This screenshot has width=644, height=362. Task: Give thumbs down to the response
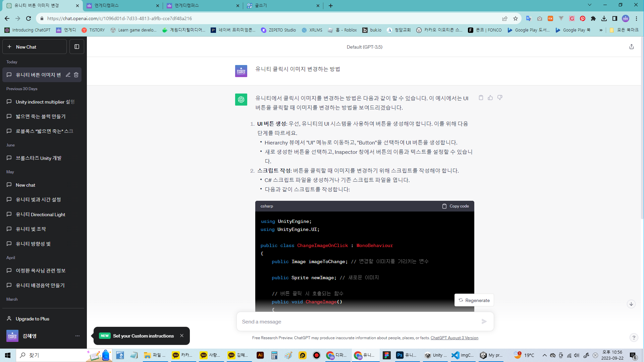point(499,98)
